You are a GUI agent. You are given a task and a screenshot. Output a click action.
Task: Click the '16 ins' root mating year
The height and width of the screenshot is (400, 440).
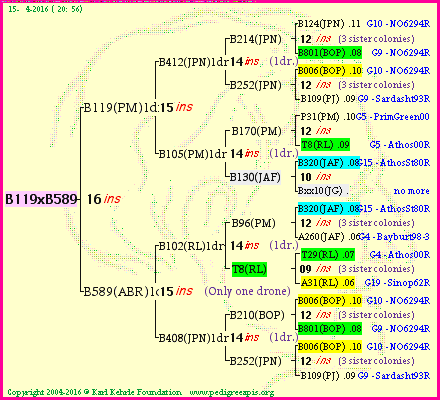coord(103,199)
